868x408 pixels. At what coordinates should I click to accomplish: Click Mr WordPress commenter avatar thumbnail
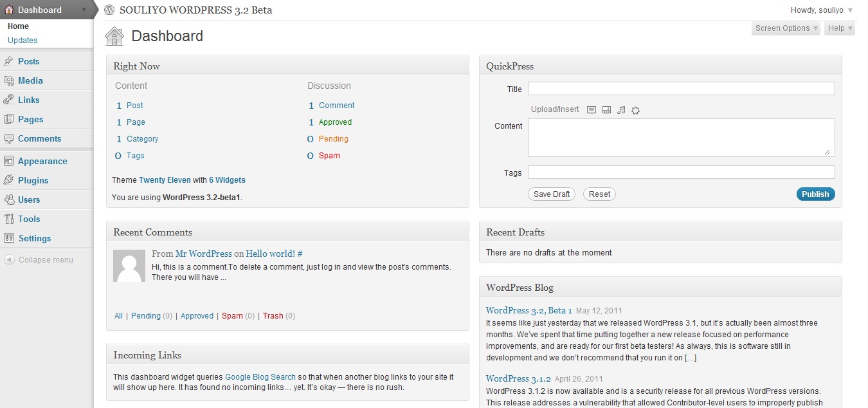129,266
